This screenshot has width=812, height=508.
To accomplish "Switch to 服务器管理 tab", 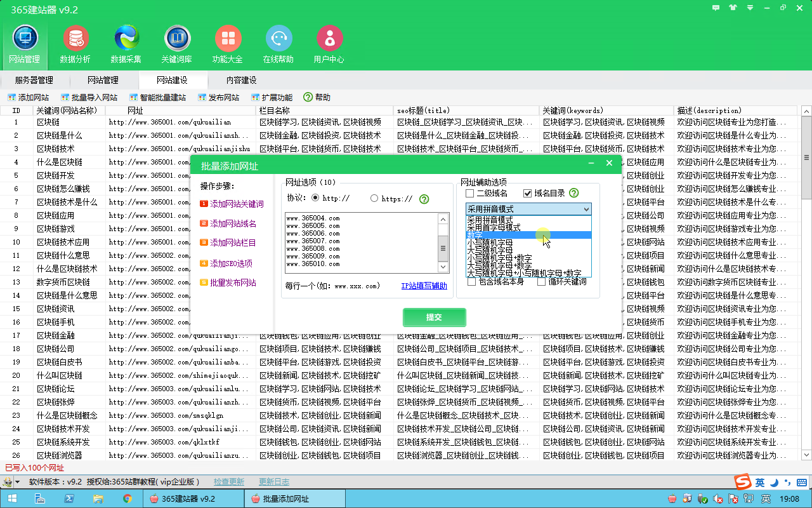I will click(34, 80).
